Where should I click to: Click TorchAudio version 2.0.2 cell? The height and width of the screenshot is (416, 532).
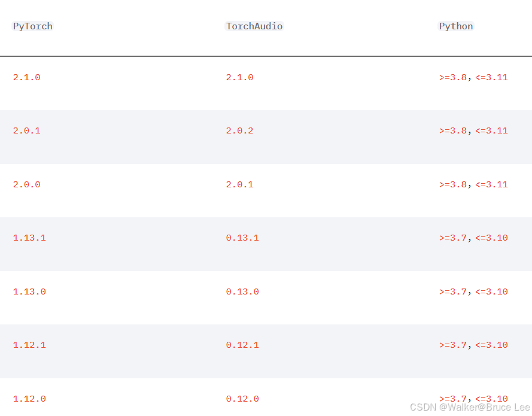[239, 130]
